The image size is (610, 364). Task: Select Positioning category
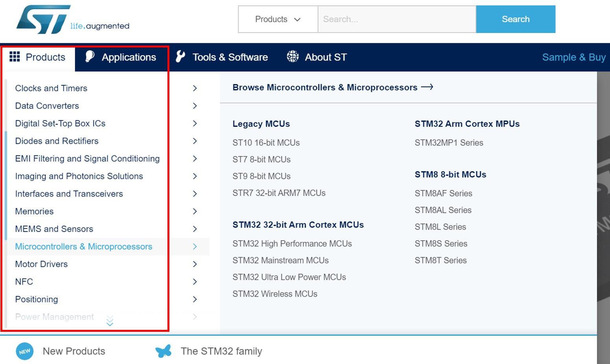coord(37,299)
